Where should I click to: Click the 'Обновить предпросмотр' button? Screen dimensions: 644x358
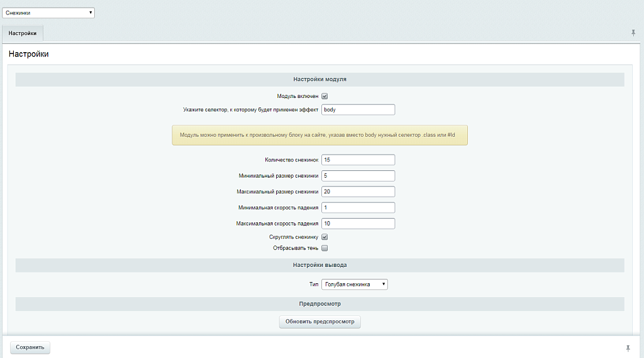pos(319,322)
